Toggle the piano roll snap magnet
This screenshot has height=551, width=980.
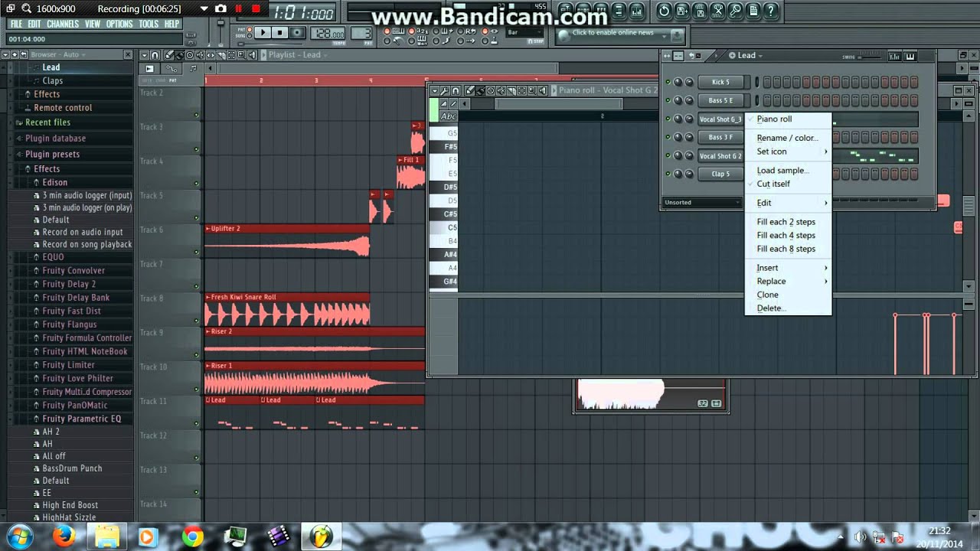click(x=456, y=90)
